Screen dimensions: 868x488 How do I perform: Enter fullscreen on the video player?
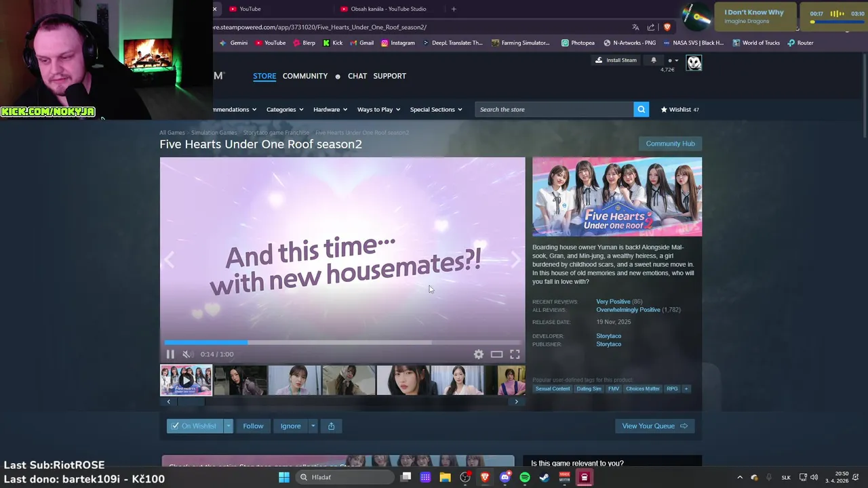click(x=515, y=354)
